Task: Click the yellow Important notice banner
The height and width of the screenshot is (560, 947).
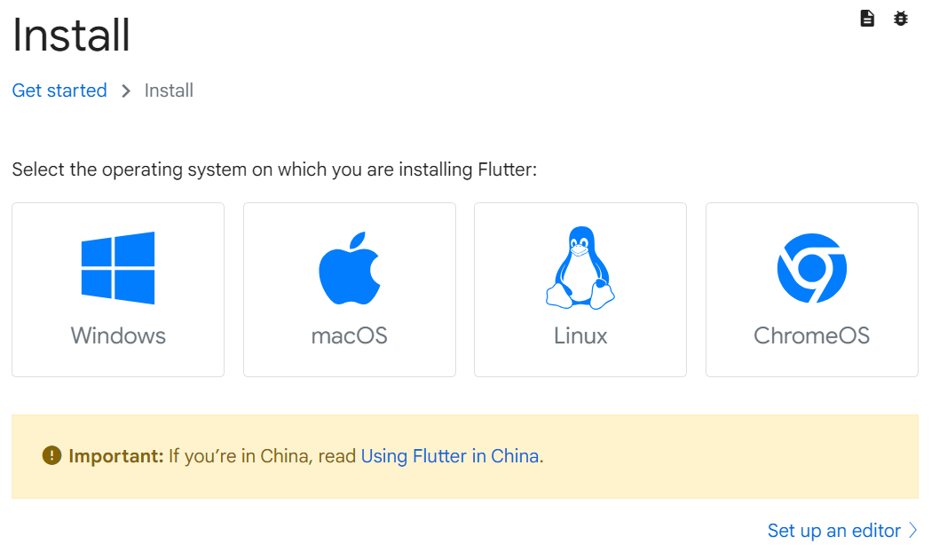Action: 465,457
